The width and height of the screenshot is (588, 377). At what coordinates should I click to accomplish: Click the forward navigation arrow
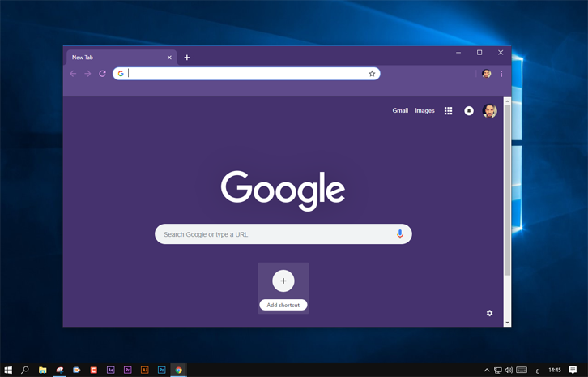[87, 74]
